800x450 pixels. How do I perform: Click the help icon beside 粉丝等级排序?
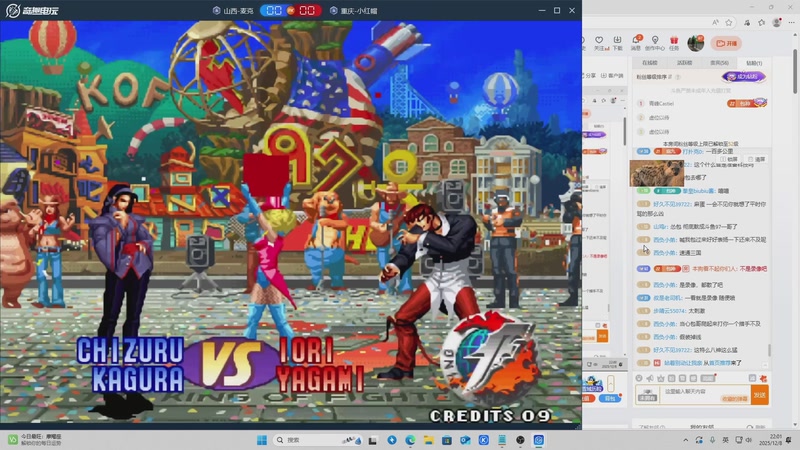[678, 77]
